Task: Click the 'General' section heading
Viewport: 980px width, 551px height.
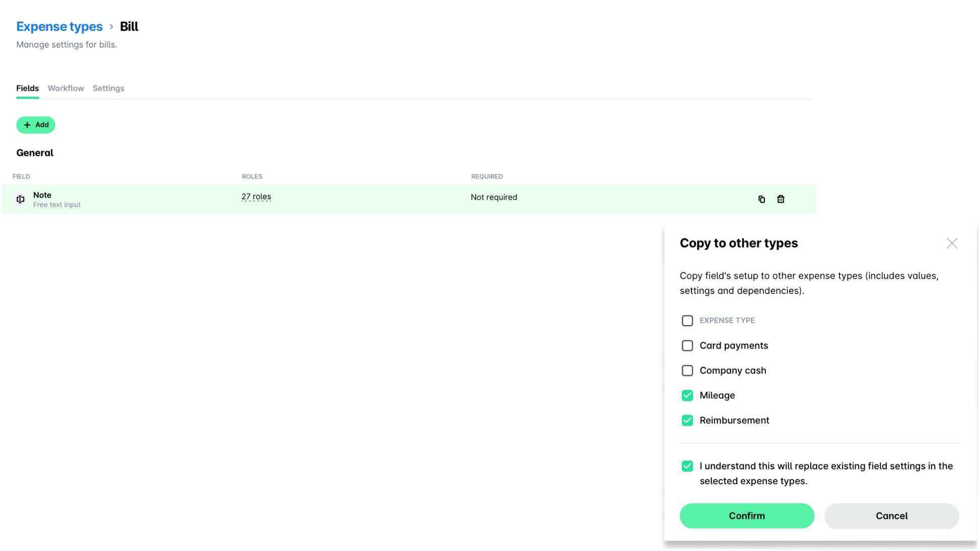Action: (35, 153)
